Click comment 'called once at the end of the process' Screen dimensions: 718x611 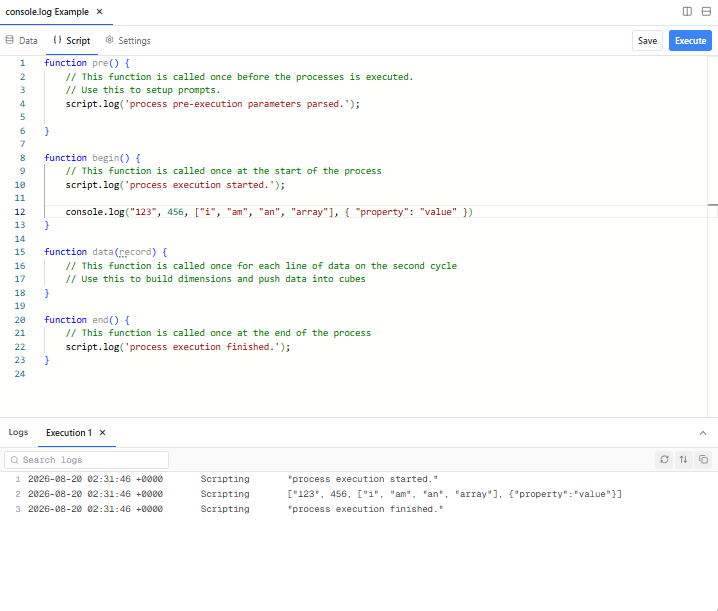tap(218, 333)
